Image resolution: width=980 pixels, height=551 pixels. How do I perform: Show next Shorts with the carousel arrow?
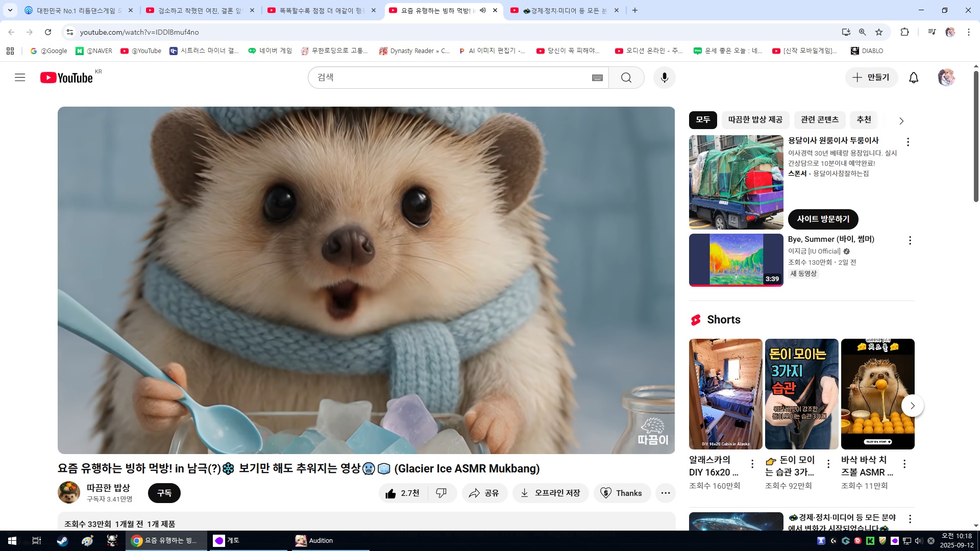[912, 406]
